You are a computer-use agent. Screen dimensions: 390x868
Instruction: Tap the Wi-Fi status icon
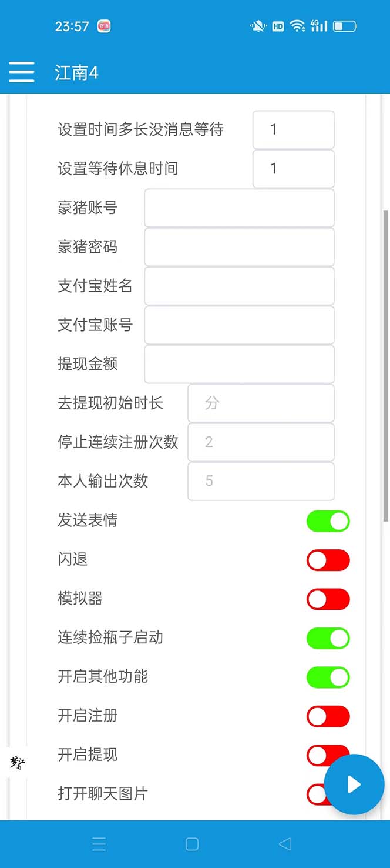pyautogui.click(x=298, y=26)
